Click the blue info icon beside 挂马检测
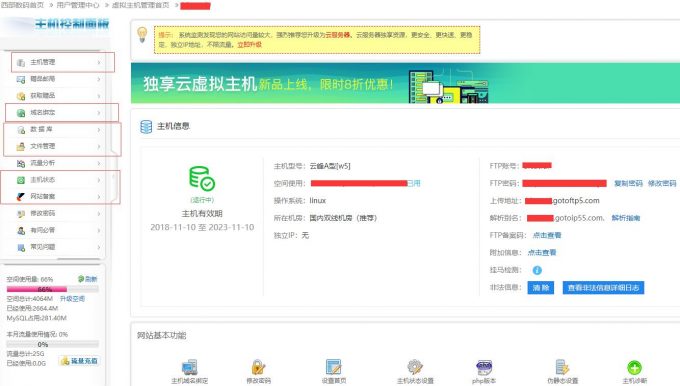Screen dimensions: 680x386 click(x=537, y=270)
